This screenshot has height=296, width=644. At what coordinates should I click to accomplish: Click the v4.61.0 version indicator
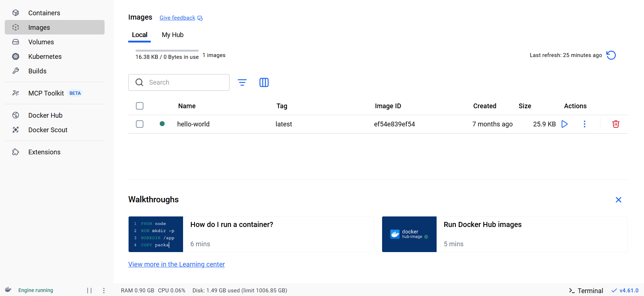[x=625, y=291]
